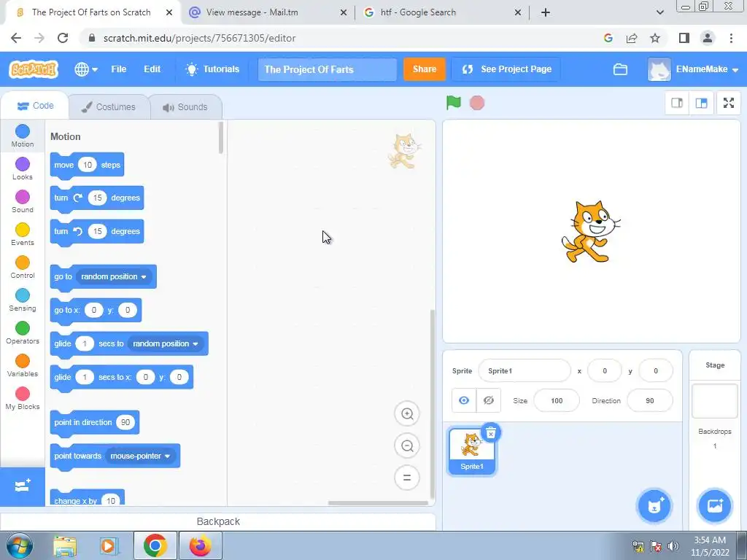Click the sprite Size field
Image resolution: width=747 pixels, height=560 pixels.
coord(557,400)
